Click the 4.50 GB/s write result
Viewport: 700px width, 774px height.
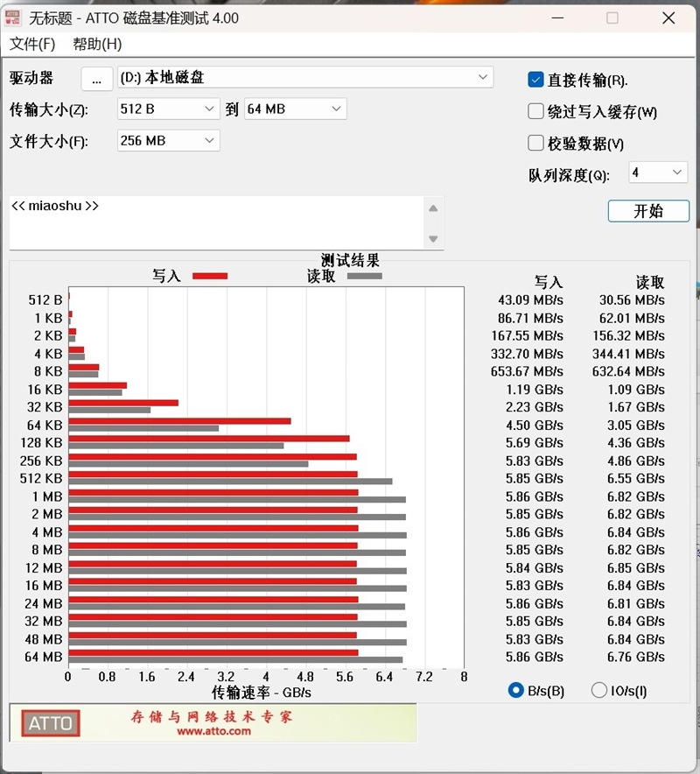pyautogui.click(x=535, y=425)
